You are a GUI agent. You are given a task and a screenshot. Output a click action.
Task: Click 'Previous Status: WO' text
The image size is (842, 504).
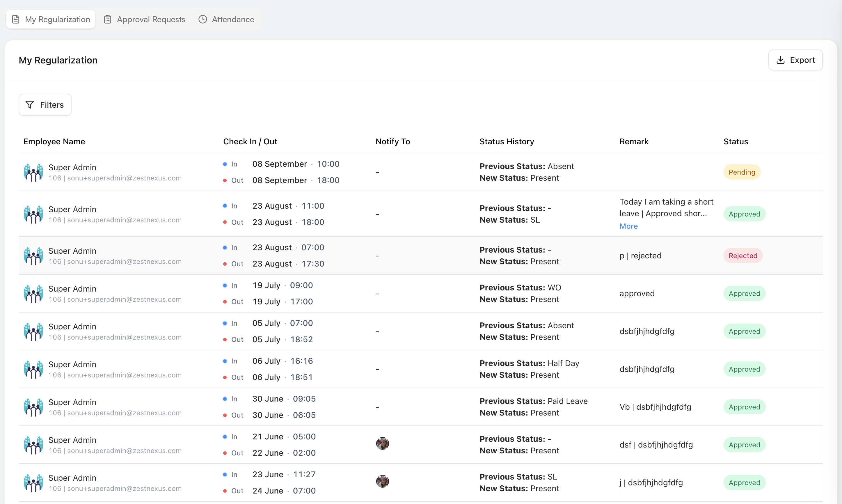click(x=520, y=288)
